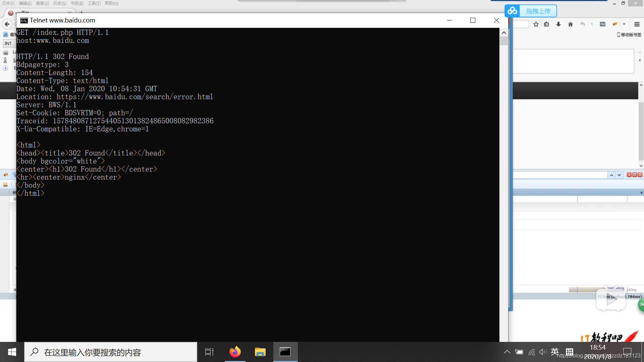Viewport: 644px width, 362px height.
Task: Click the Location header line in Telnet output
Action: click(x=115, y=97)
